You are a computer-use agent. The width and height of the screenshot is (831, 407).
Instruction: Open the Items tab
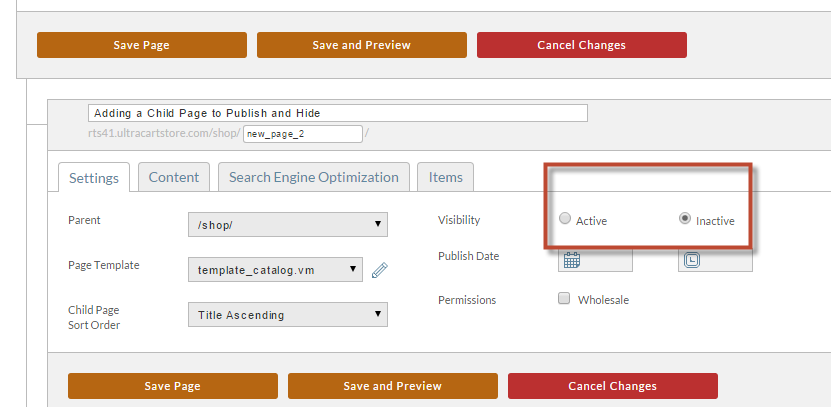pyautogui.click(x=445, y=177)
